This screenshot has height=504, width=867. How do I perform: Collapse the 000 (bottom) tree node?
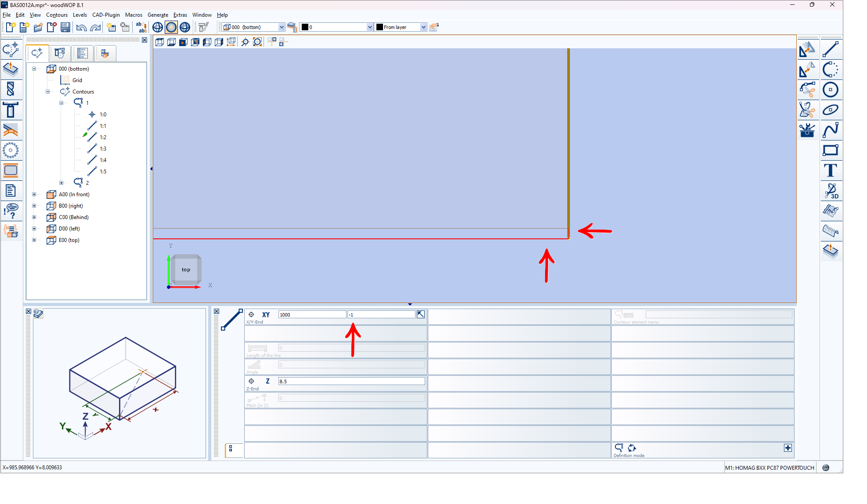34,69
